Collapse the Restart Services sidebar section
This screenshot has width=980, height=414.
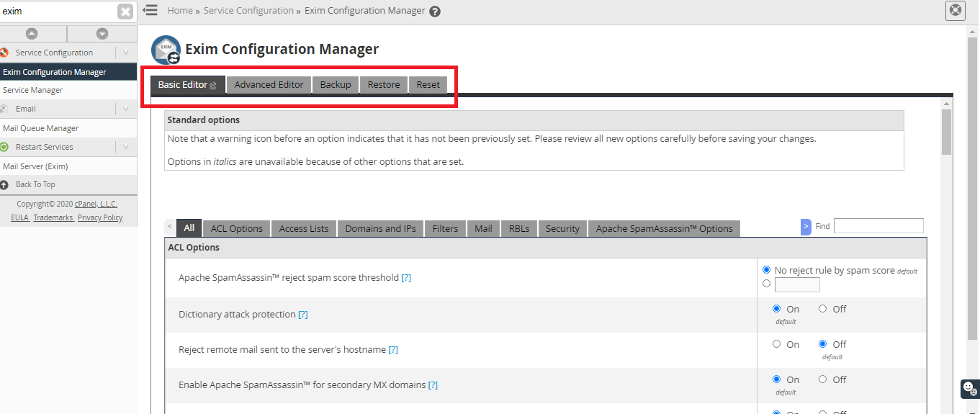pyautogui.click(x=125, y=147)
